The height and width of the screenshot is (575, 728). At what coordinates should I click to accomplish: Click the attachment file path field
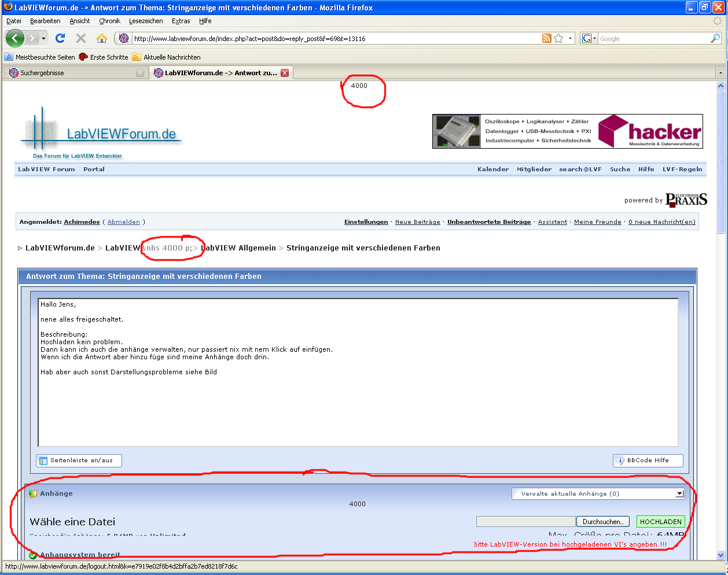[525, 522]
